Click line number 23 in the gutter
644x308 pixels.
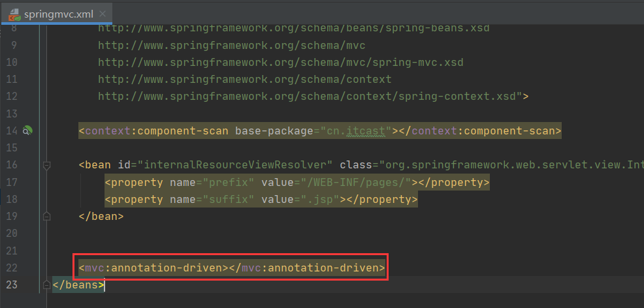pyautogui.click(x=12, y=285)
